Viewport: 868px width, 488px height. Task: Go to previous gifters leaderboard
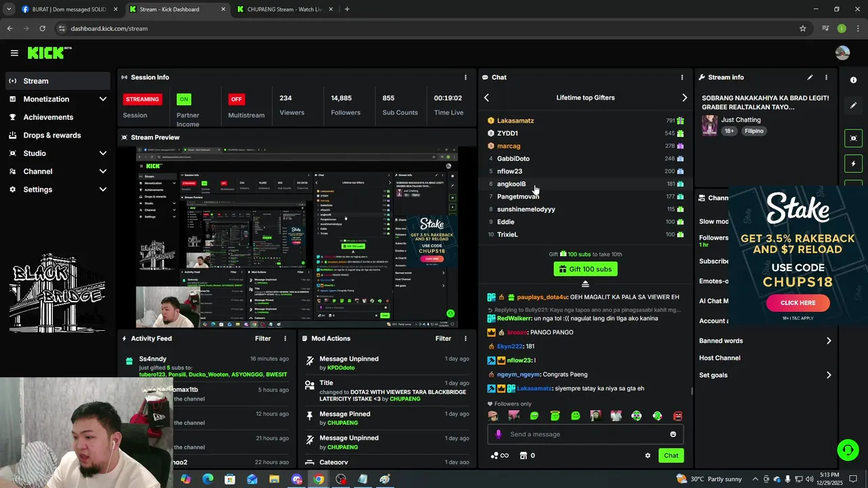486,98
